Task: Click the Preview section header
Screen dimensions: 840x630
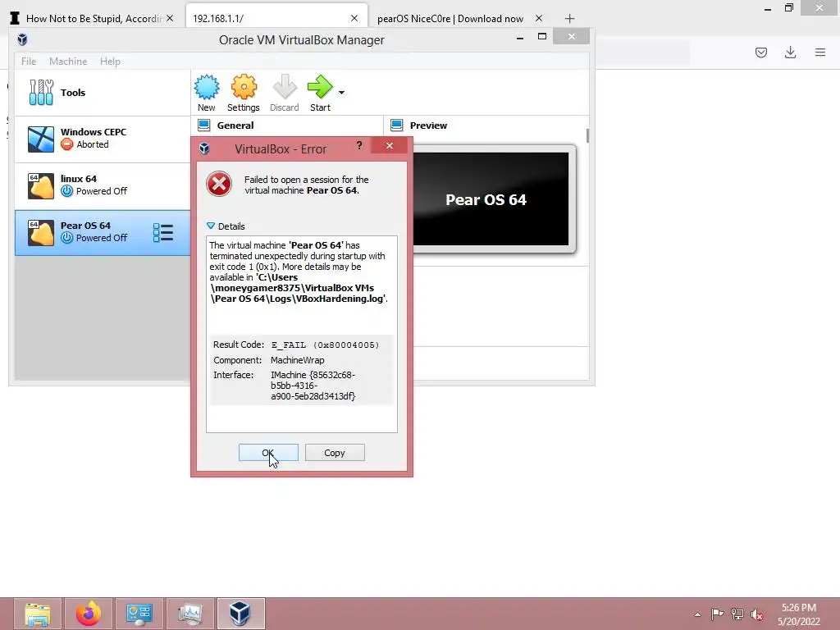Action: pyautogui.click(x=428, y=126)
